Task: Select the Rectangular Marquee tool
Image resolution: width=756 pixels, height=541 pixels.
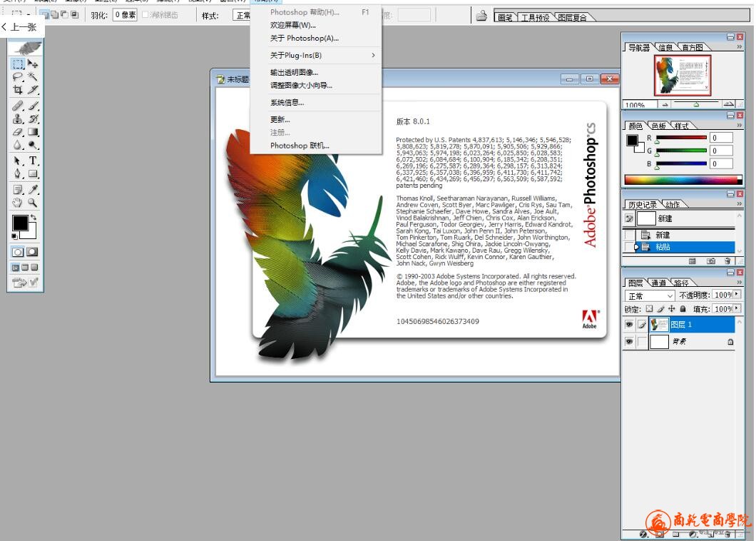Action: pyautogui.click(x=18, y=64)
